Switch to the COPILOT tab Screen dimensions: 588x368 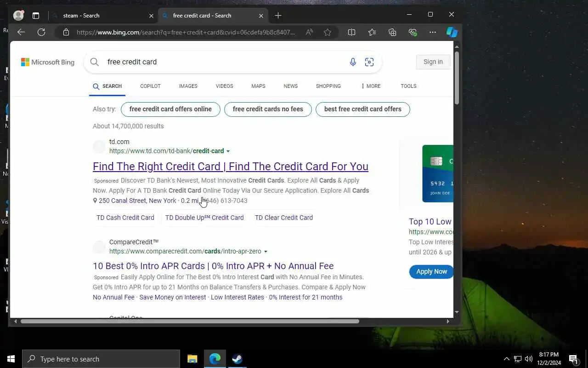(x=150, y=86)
